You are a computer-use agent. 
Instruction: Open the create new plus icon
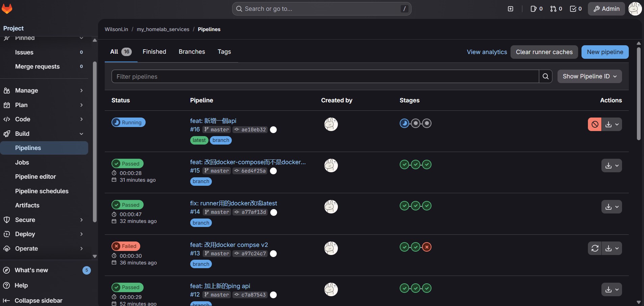point(511,9)
